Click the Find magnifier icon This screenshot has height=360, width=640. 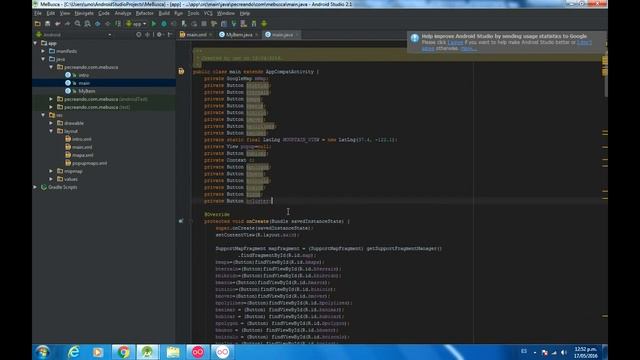pos(78,24)
